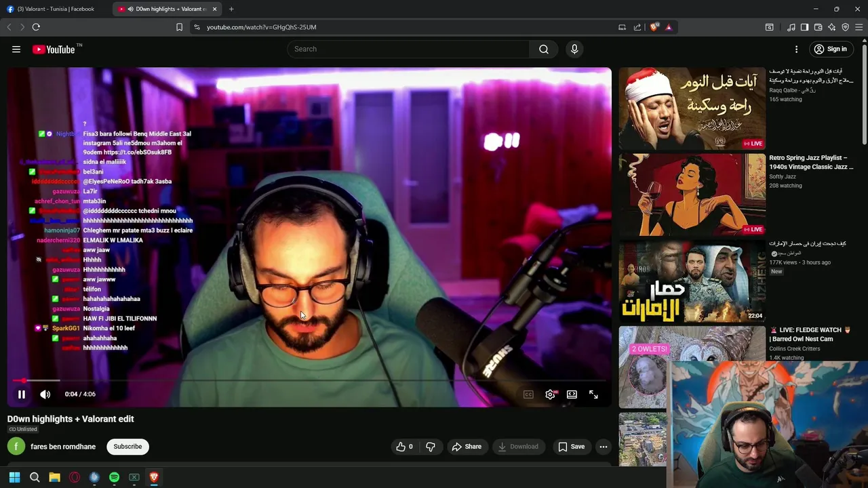Screen dimensions: 868x488
Task: Open Quran live stream thumbnail
Action: [692, 108]
